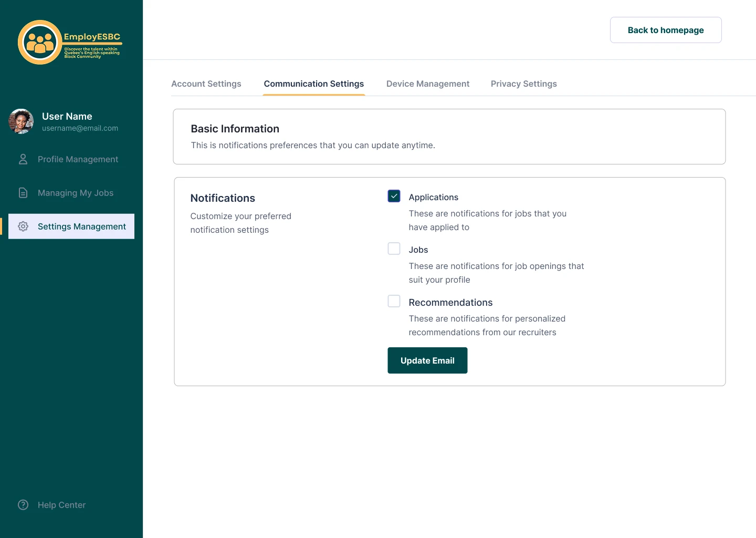Click the gear icon beside Settings Management
756x538 pixels.
pos(23,226)
